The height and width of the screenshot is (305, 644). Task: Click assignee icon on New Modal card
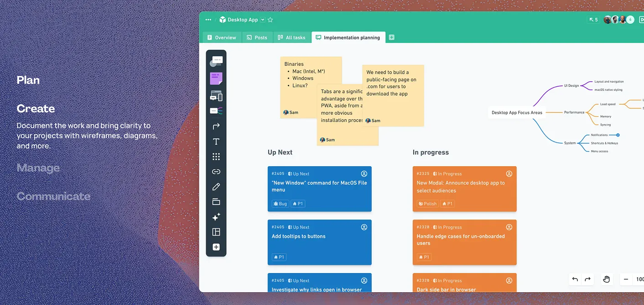point(509,174)
